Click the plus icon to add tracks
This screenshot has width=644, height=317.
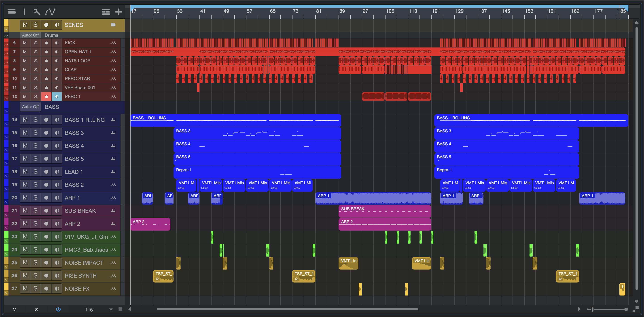point(119,12)
